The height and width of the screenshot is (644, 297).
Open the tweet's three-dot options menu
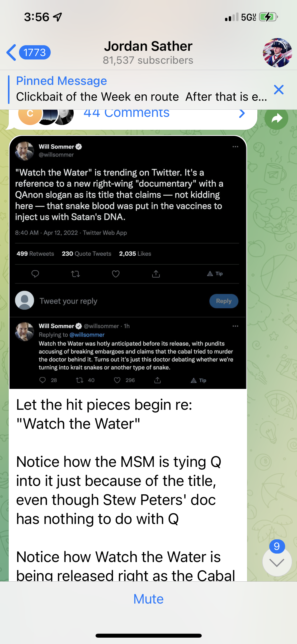pos(235,147)
